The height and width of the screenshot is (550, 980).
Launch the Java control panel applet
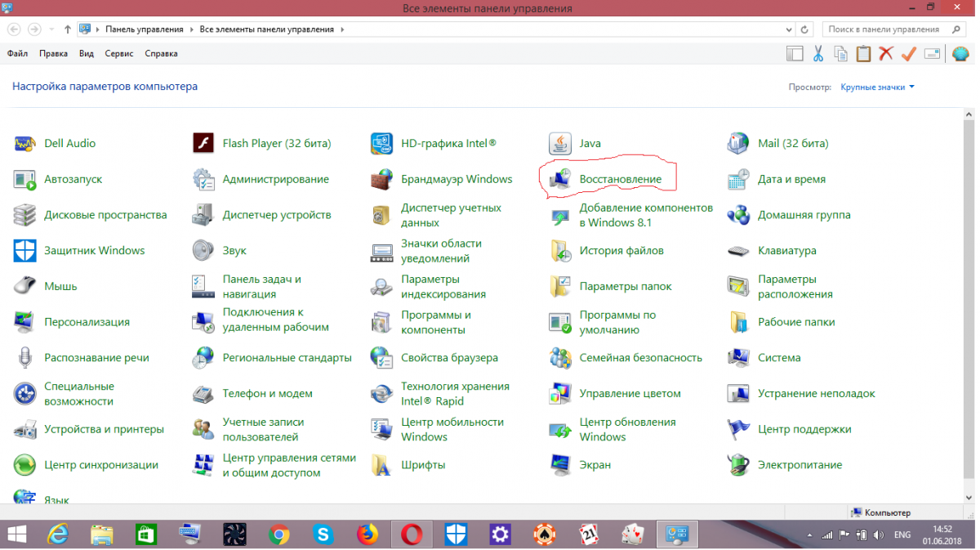point(589,143)
